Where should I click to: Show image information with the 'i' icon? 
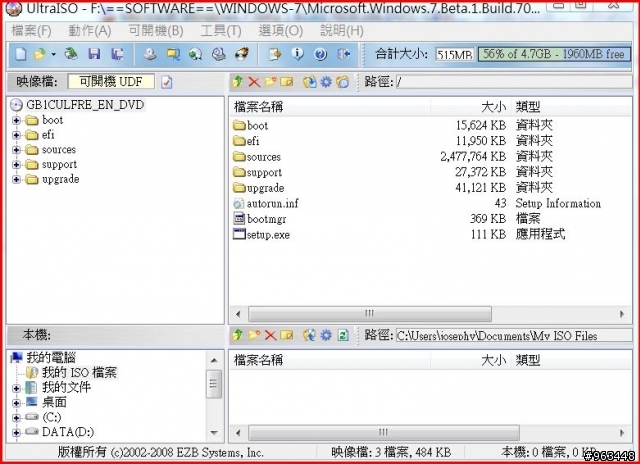tap(298, 54)
